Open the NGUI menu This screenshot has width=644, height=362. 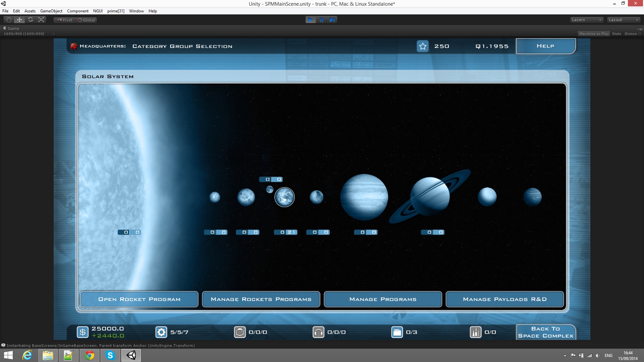(x=98, y=11)
